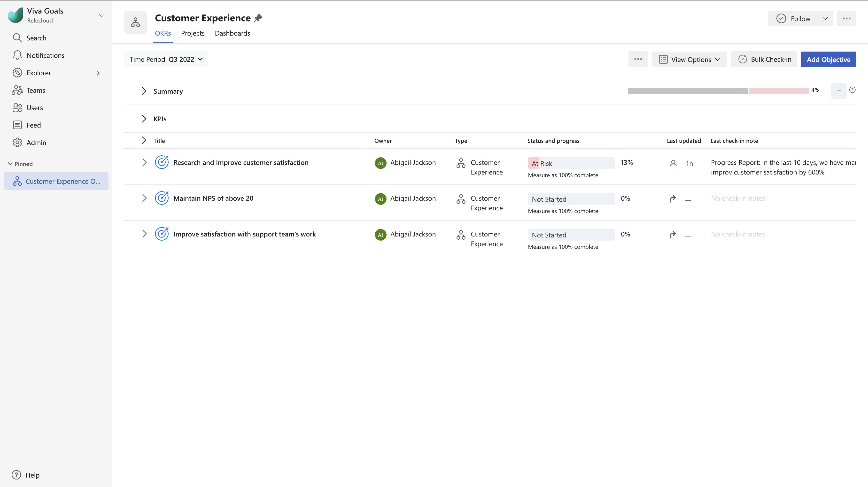Viewport: 868px width, 487px height.
Task: Expand the Summary section
Action: click(x=144, y=91)
